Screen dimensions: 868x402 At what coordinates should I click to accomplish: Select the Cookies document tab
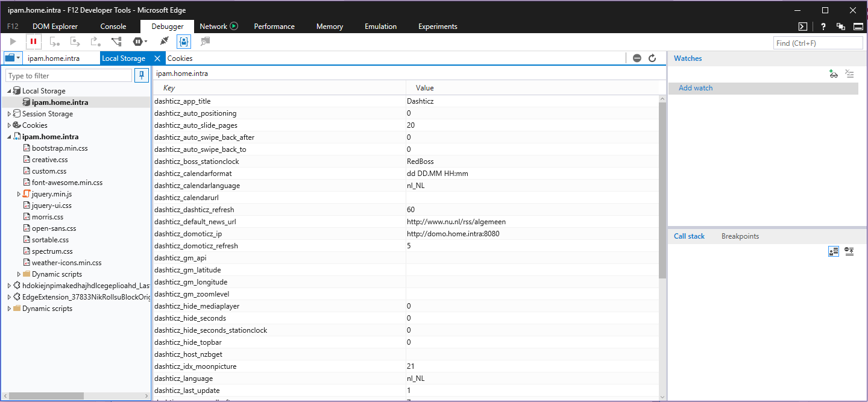pyautogui.click(x=180, y=58)
